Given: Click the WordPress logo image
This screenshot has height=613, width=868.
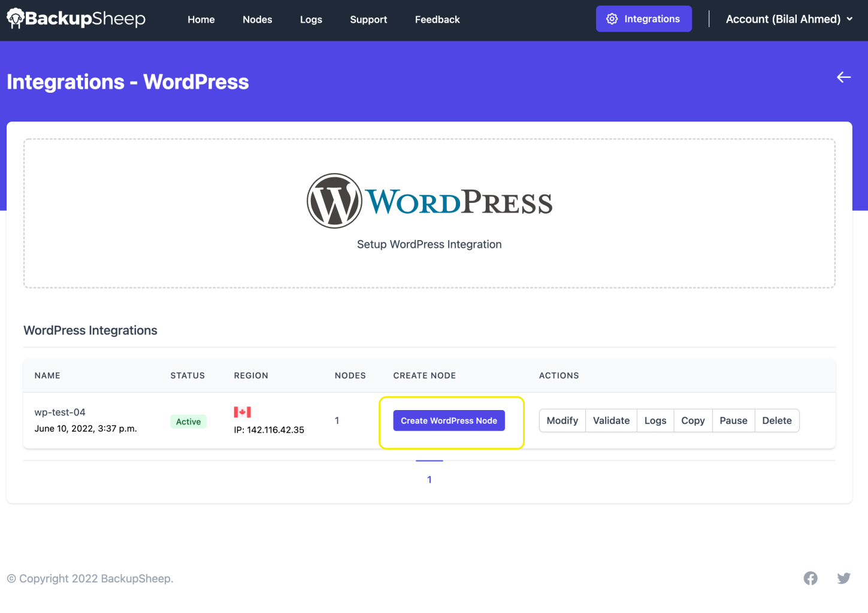Looking at the screenshot, I should click(430, 201).
